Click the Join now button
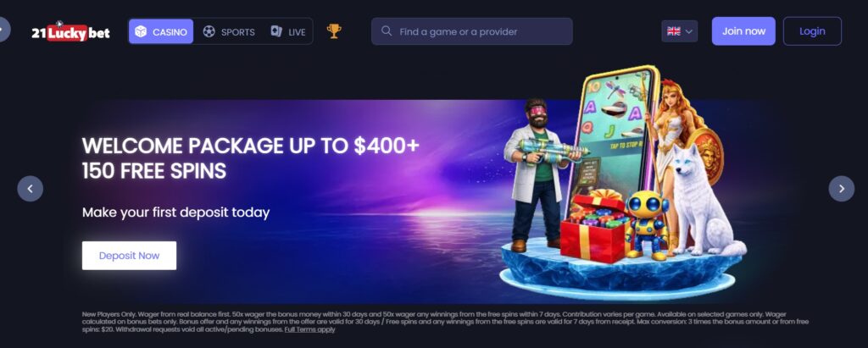The width and height of the screenshot is (868, 348). (x=743, y=31)
